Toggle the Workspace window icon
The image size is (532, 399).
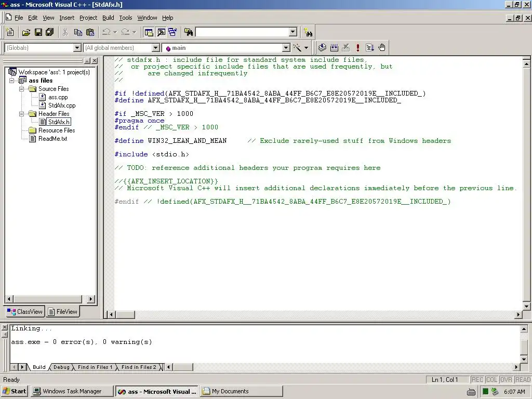click(x=149, y=32)
